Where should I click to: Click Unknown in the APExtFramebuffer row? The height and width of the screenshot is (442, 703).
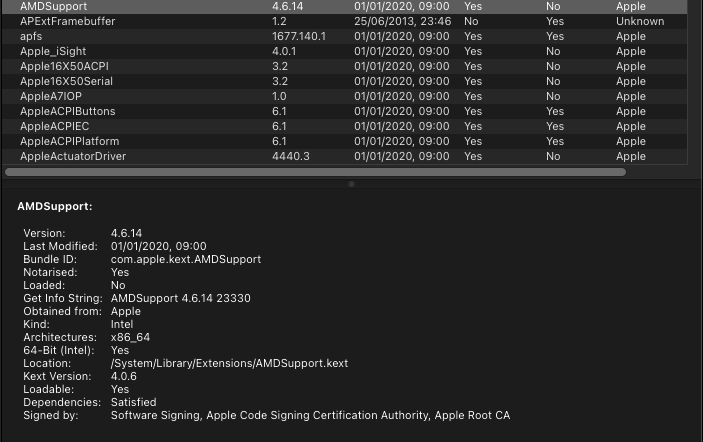(x=640, y=21)
